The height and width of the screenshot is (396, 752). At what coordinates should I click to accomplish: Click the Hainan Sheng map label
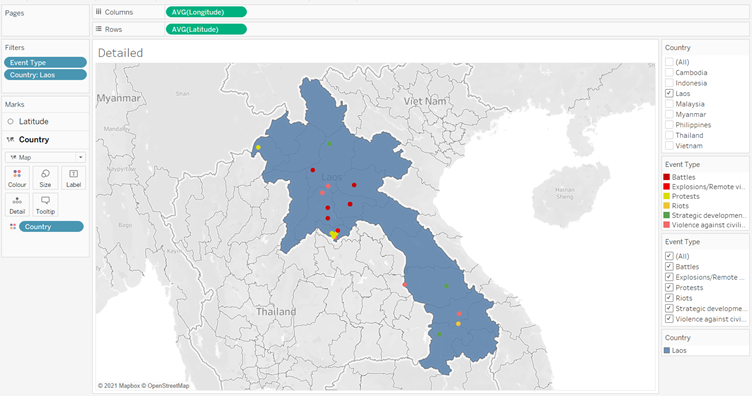[565, 193]
